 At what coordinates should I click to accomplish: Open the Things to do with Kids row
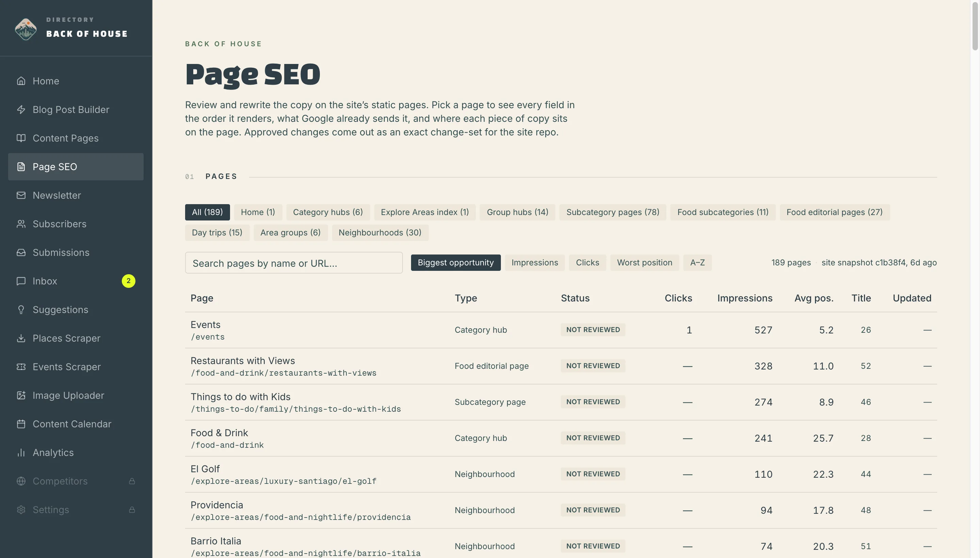tap(561, 403)
